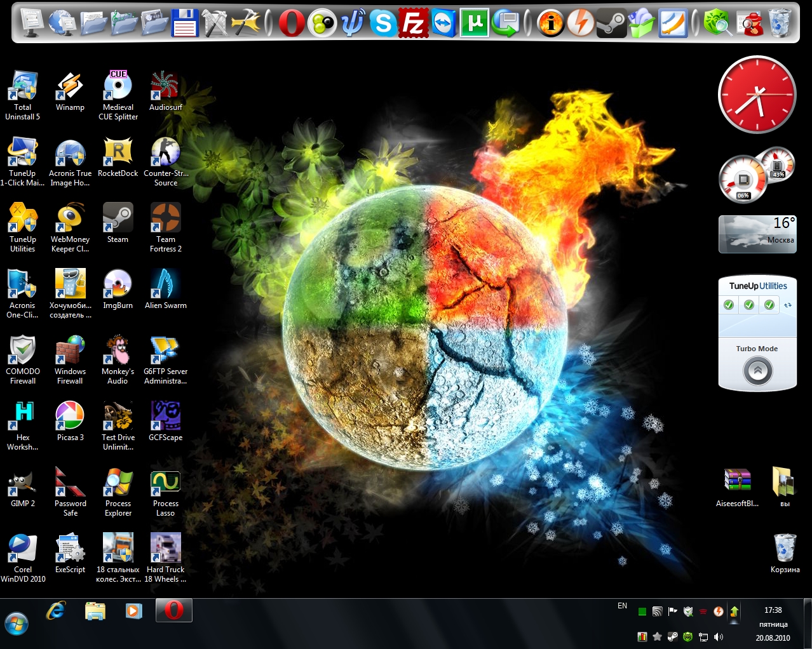Select the Test Drive Unlimited shortcut
The height and width of the screenshot is (649, 812).
(118, 426)
